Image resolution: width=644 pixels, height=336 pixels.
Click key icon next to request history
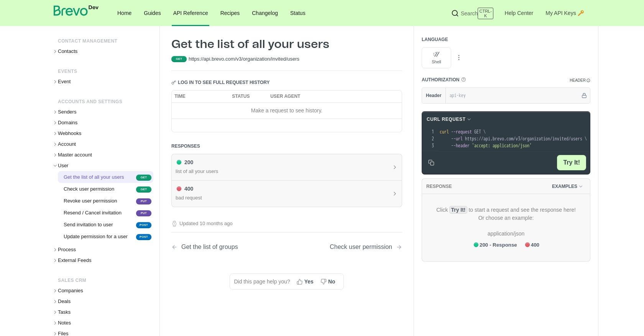(x=174, y=82)
